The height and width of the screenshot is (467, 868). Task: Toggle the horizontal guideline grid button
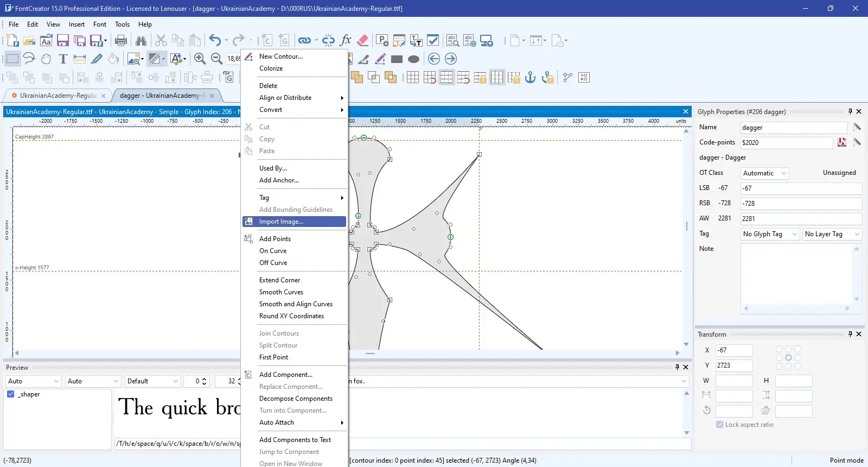tap(446, 78)
